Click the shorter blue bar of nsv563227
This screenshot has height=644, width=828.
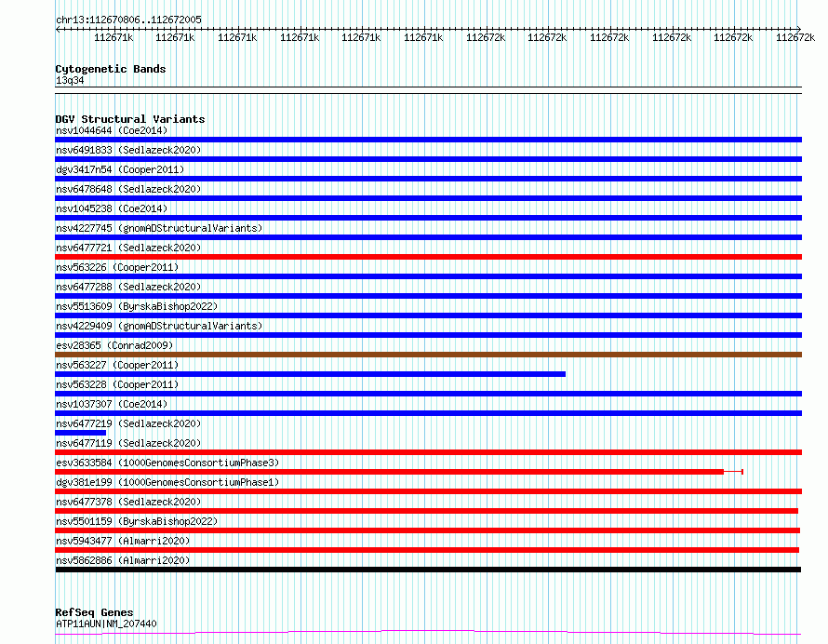point(310,374)
